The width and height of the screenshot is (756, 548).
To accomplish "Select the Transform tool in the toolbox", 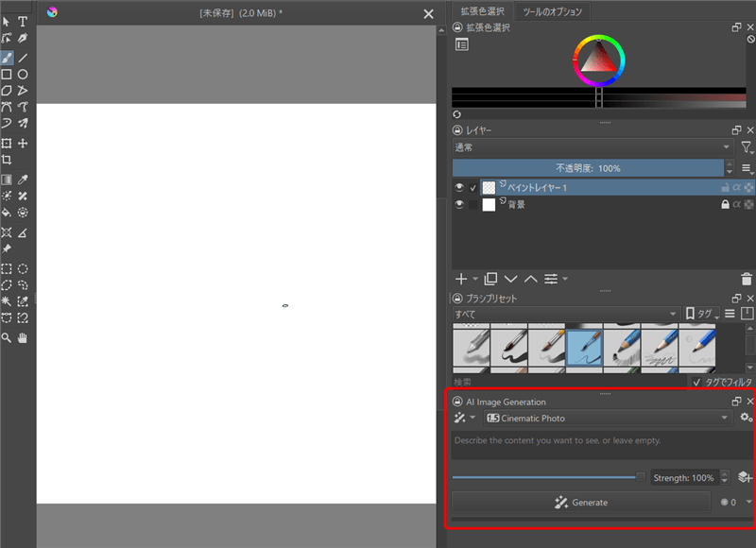I will tap(7, 142).
